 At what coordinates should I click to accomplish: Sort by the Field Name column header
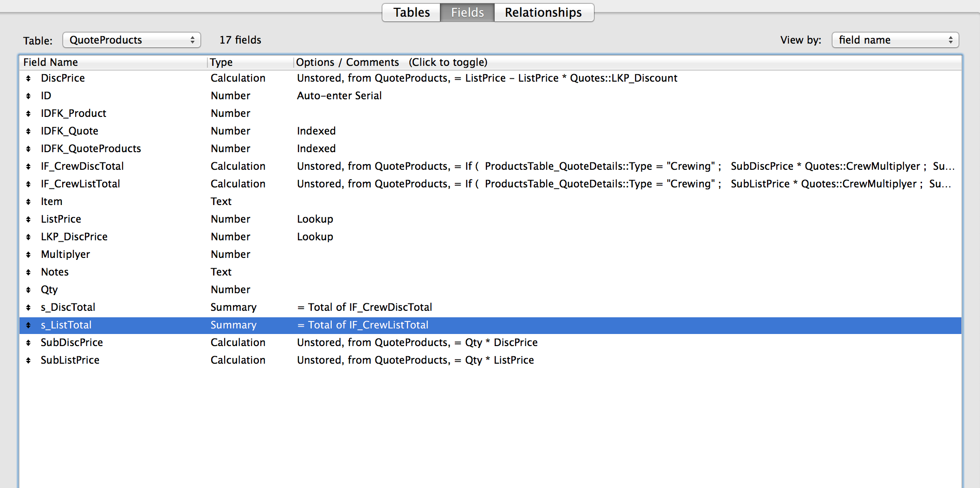tap(113, 62)
